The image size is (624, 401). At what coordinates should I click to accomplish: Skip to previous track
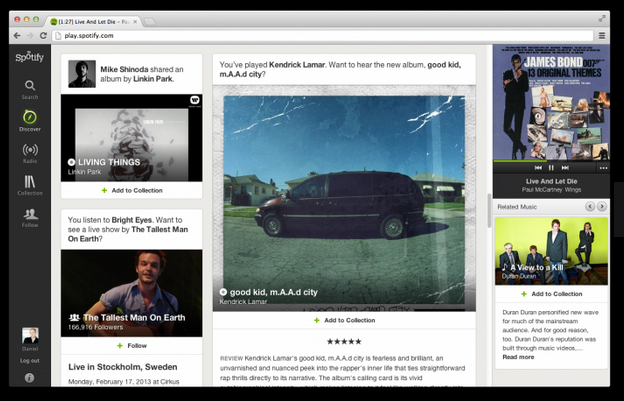[538, 168]
